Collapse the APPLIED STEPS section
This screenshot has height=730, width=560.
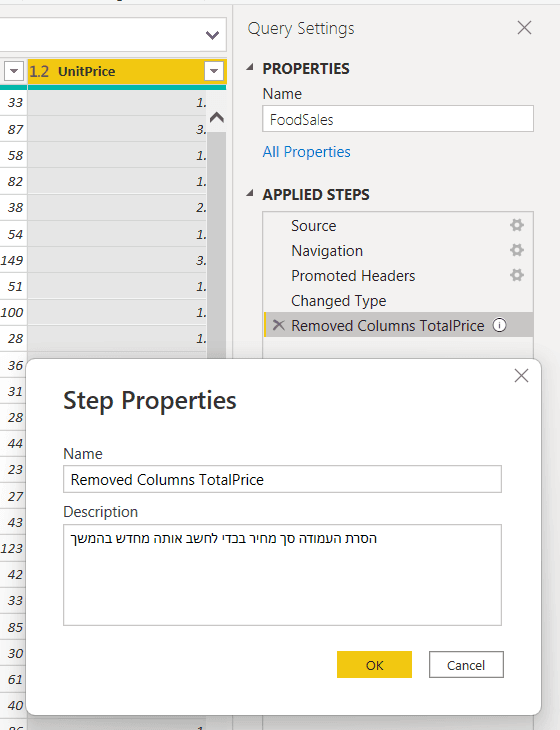pos(250,193)
